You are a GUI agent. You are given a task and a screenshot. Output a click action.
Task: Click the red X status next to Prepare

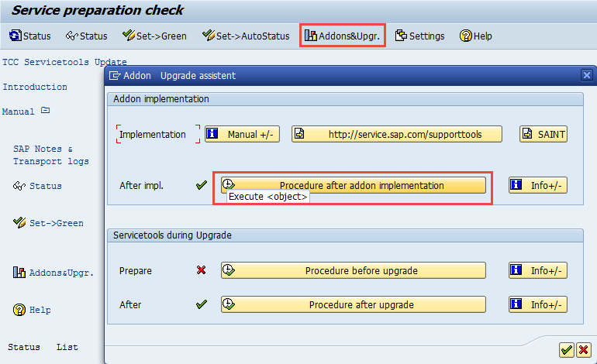pos(201,270)
